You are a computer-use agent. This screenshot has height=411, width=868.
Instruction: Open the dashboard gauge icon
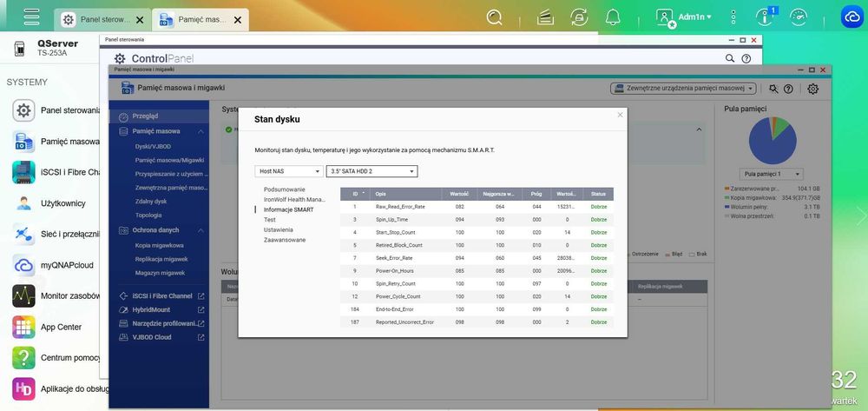pos(799,17)
